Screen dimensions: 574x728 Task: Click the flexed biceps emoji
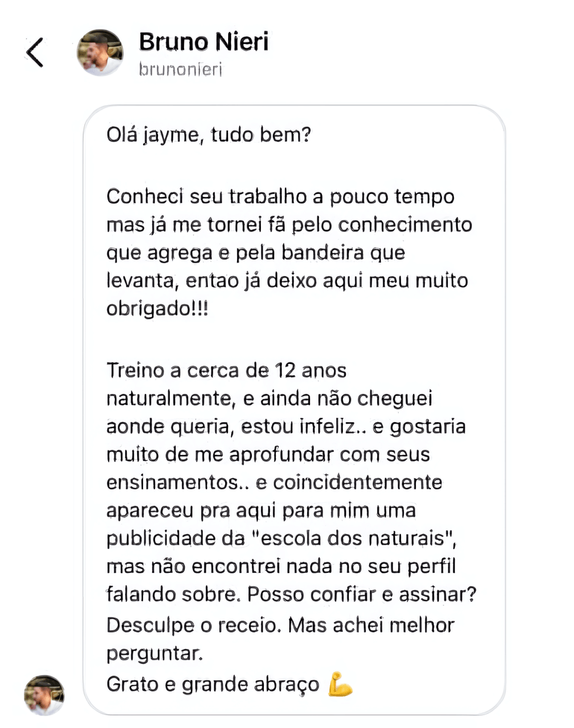(340, 684)
